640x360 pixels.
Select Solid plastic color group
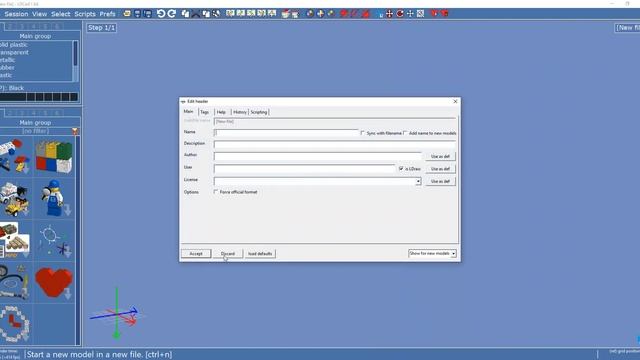tap(13, 44)
